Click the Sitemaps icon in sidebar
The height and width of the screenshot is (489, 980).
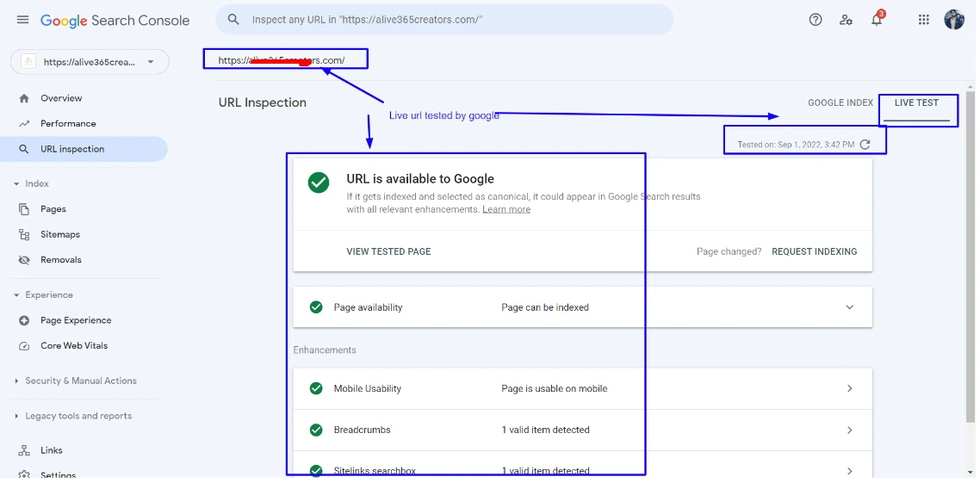(x=24, y=235)
